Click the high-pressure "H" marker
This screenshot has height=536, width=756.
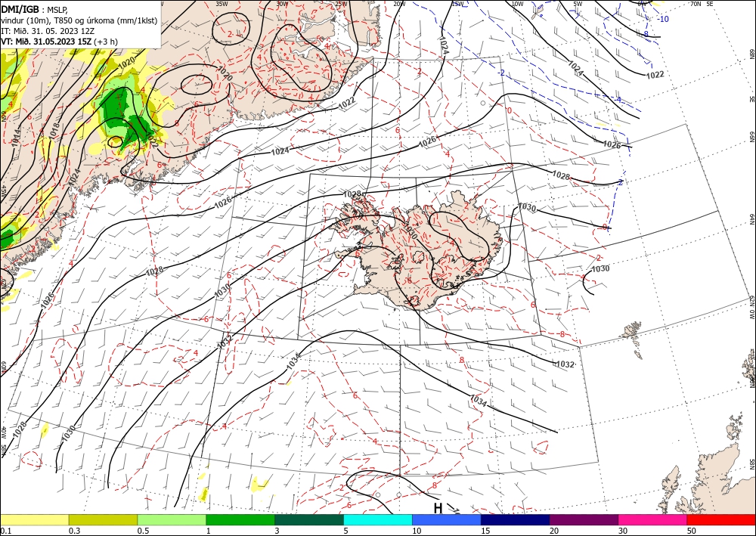pyautogui.click(x=438, y=508)
